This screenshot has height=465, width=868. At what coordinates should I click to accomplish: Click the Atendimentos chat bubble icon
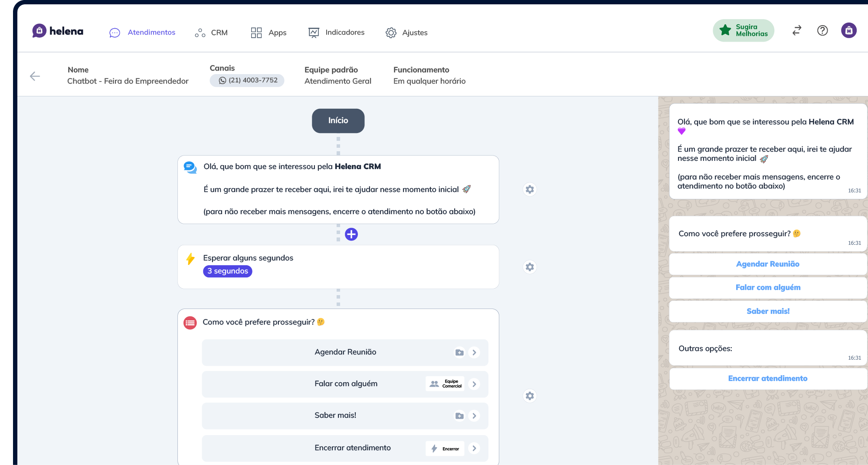pos(115,33)
